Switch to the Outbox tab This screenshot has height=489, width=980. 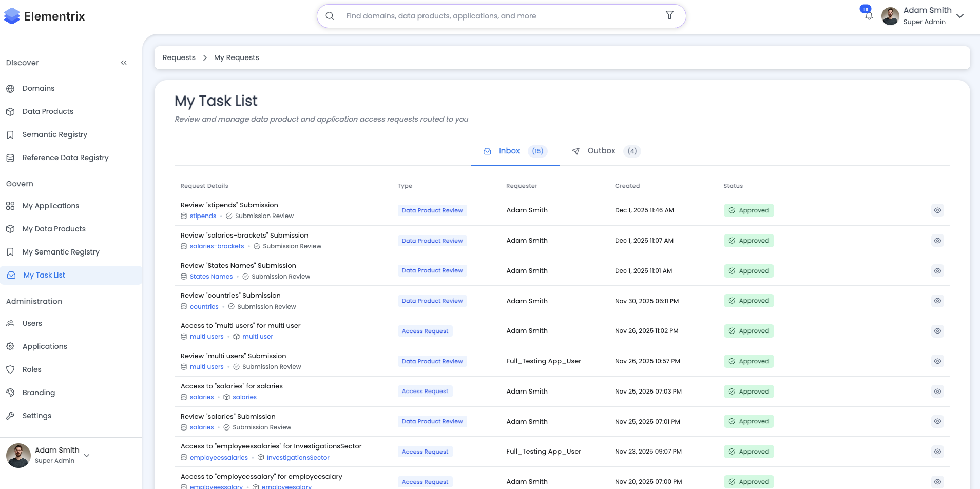[x=601, y=151]
